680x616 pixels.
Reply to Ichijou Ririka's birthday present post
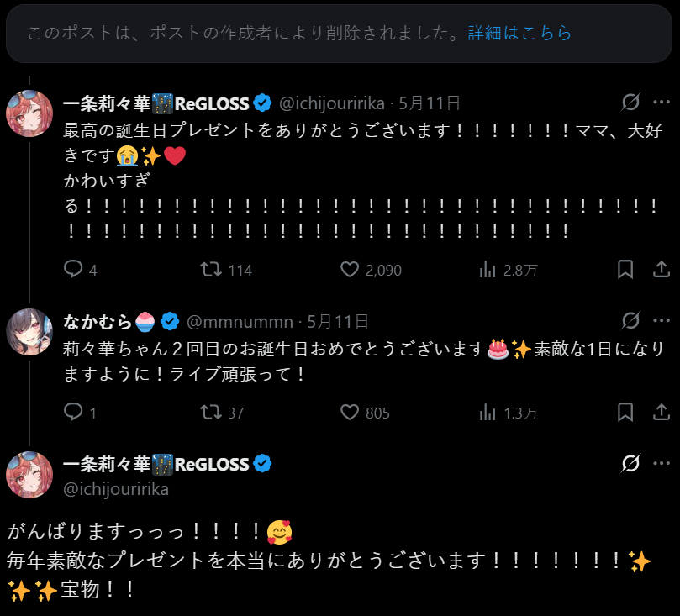click(75, 270)
